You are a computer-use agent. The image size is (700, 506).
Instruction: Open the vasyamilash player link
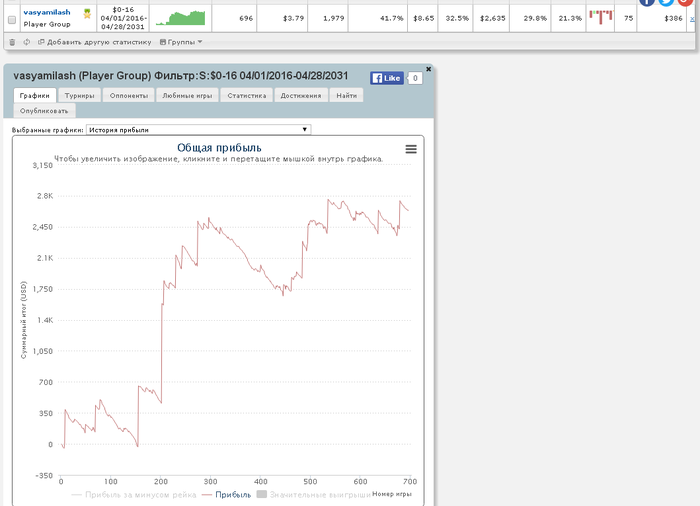click(47, 13)
